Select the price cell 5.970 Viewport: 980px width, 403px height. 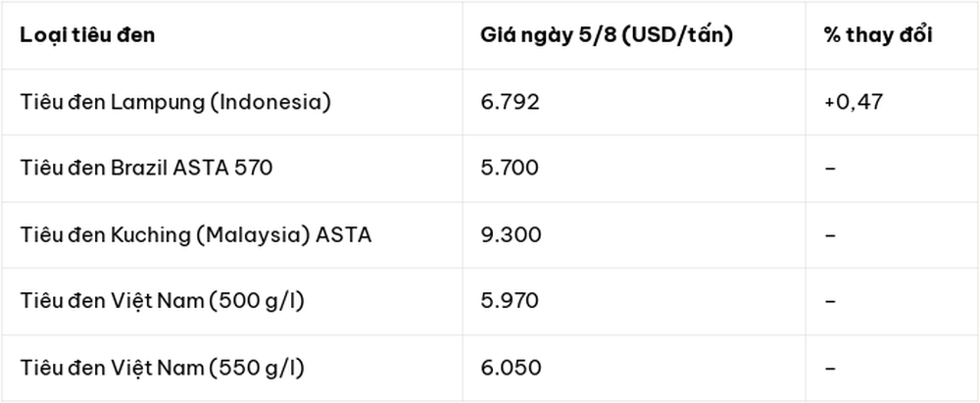(510, 302)
